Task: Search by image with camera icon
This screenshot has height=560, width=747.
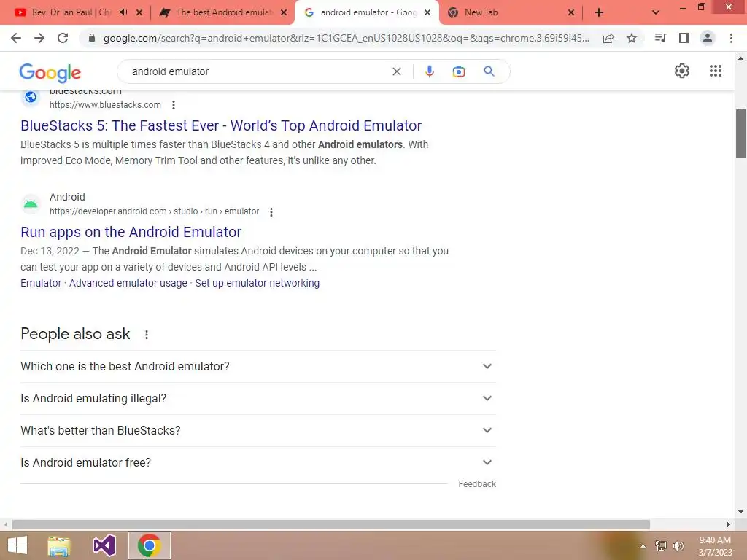Action: pos(459,71)
